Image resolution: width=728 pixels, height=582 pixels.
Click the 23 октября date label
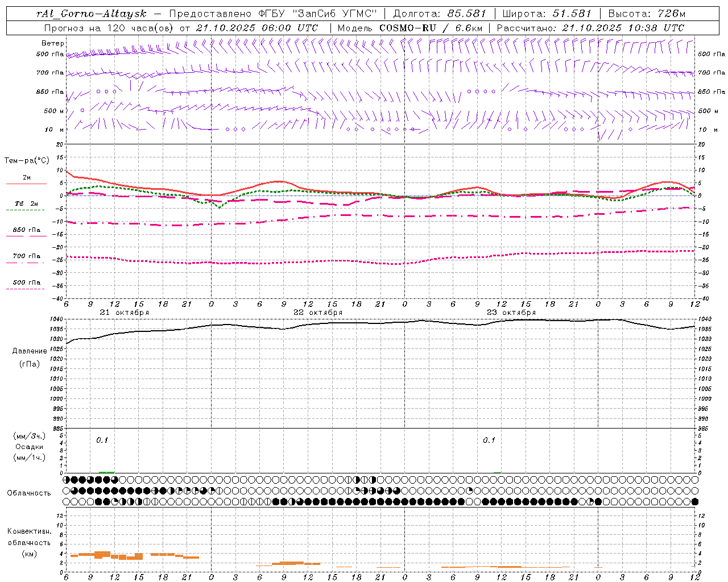pos(511,313)
